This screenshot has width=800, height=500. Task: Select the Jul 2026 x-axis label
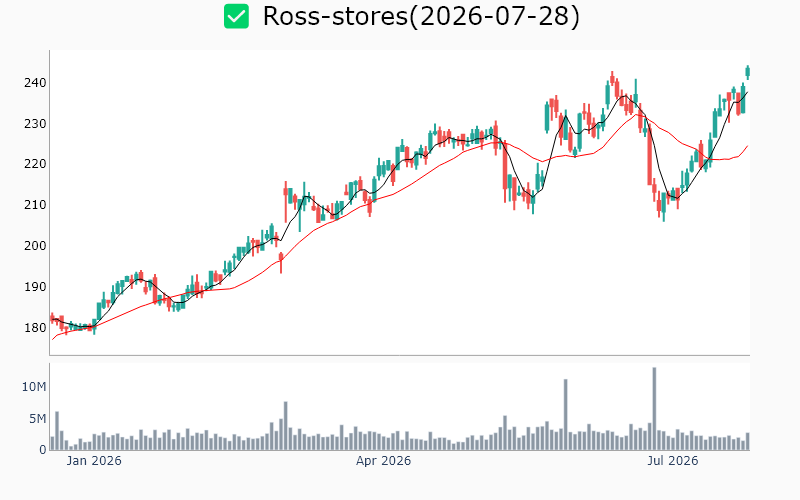[672, 461]
